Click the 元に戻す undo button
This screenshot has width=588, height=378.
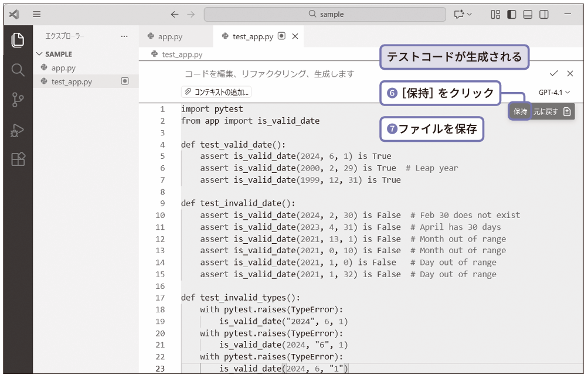pos(546,112)
